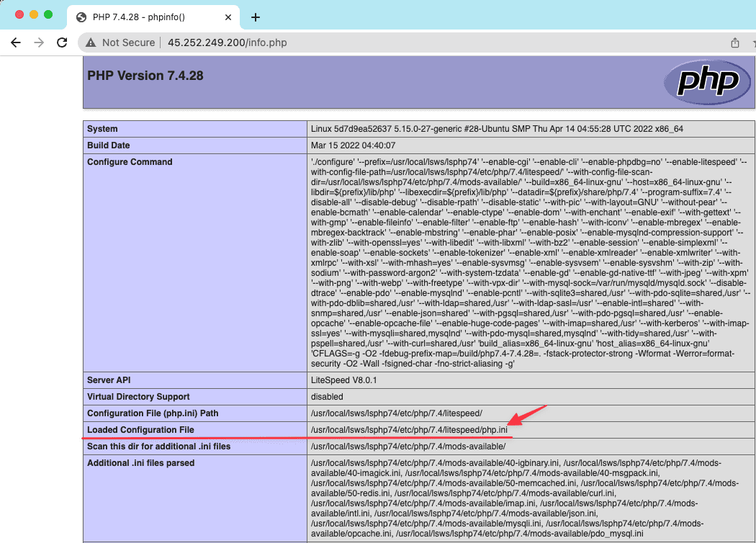Click the Not Secure label
Image resolution: width=756 pixels, height=543 pixels.
coord(128,42)
